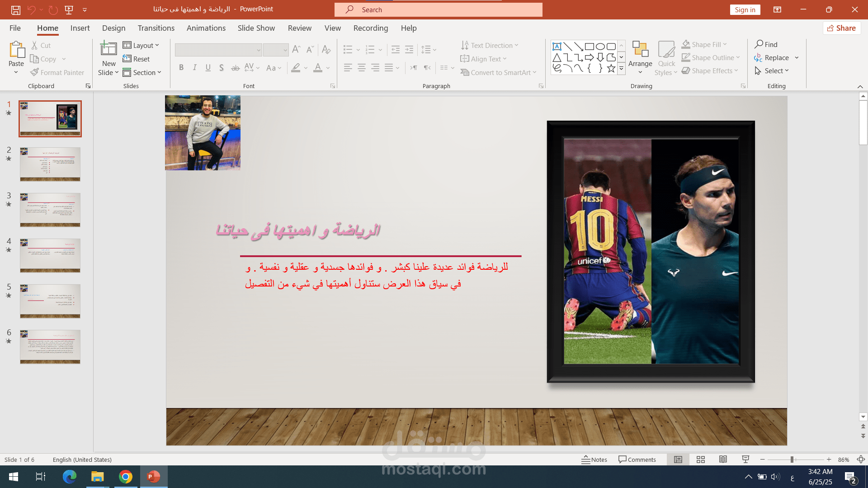
Task: Switch to Slide Sorter view icon
Action: (701, 460)
